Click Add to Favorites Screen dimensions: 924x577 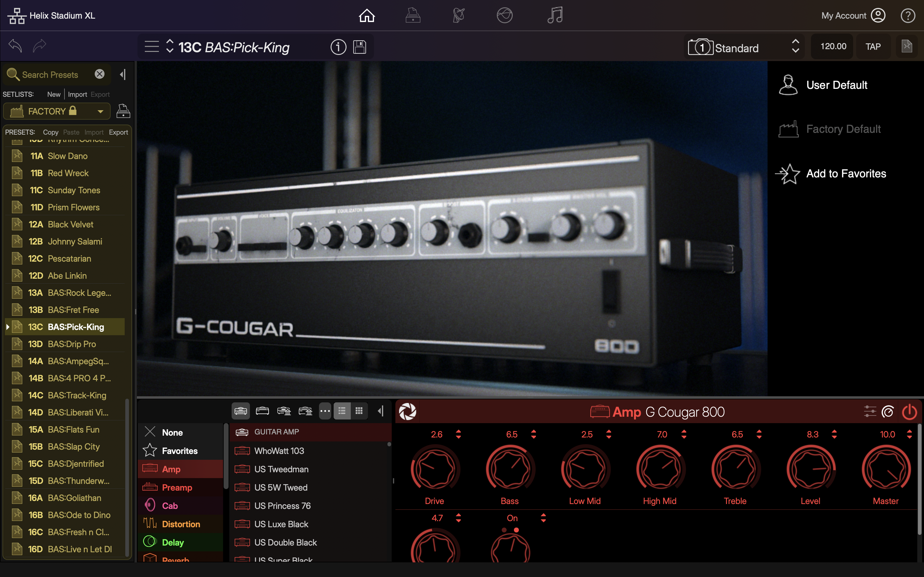[x=846, y=174]
